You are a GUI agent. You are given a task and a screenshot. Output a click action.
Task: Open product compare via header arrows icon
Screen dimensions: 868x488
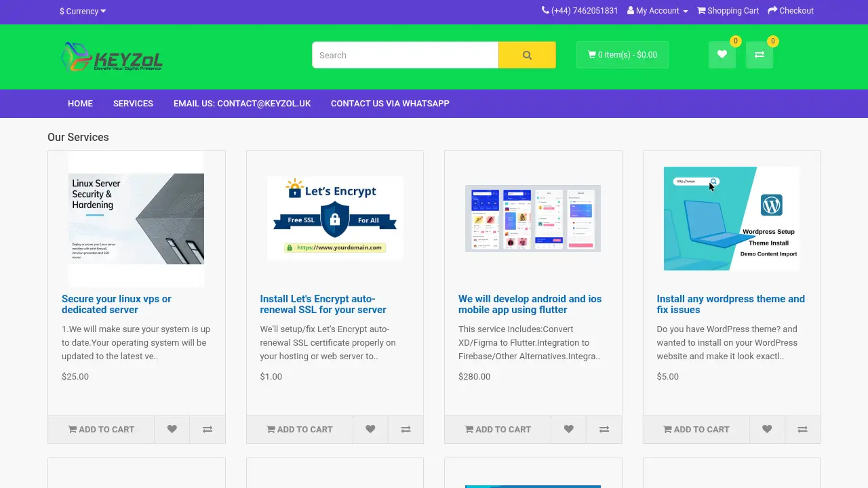pos(759,55)
